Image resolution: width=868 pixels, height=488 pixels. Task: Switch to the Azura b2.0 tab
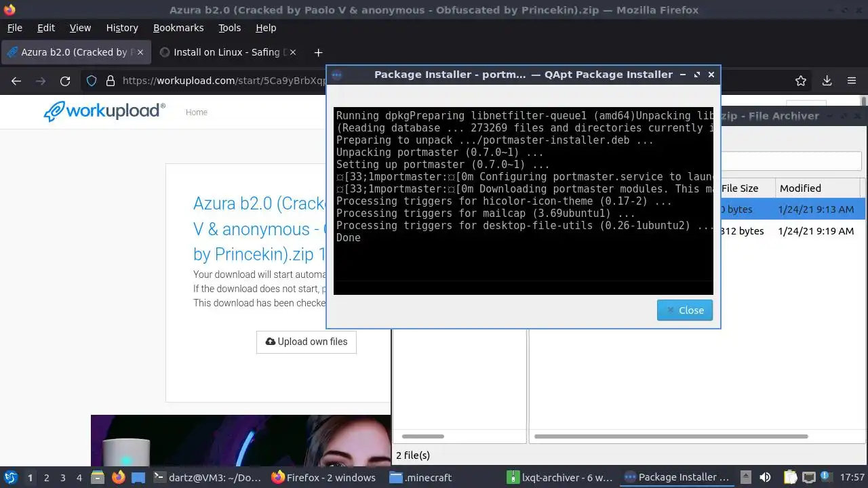76,52
